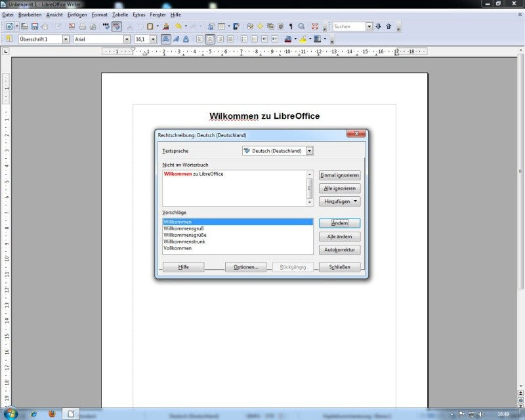The height and width of the screenshot is (420, 525).
Task: Apply the font color
Action: [288, 39]
